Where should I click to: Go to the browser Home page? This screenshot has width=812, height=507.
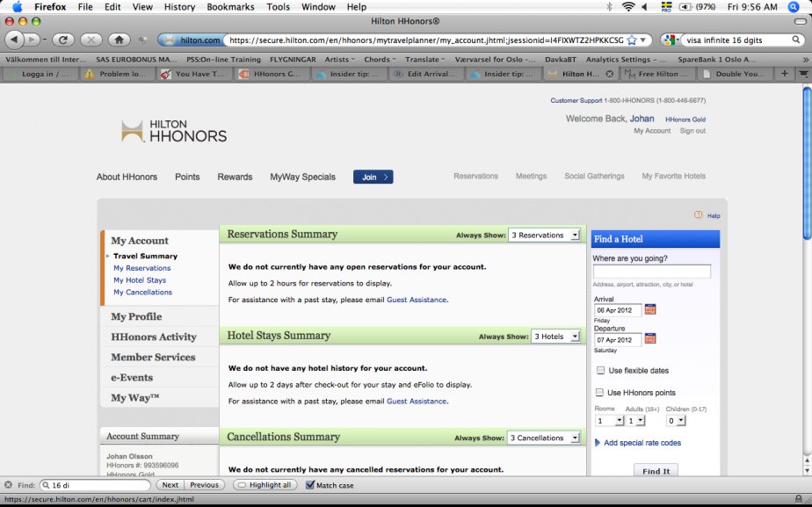[120, 40]
